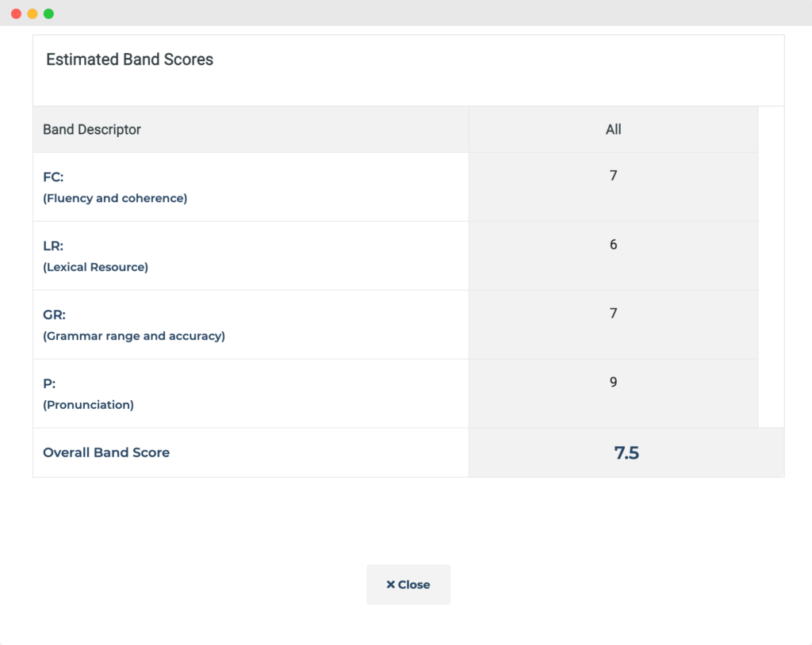Minimize the window with the yellow dot
The width and height of the screenshot is (812, 645).
pos(33,13)
